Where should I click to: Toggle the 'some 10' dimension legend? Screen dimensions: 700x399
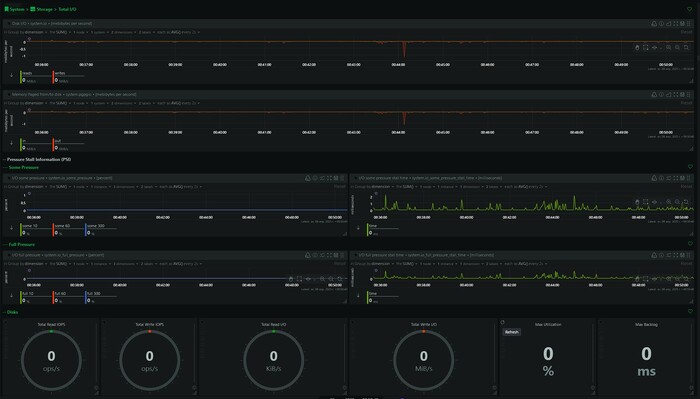pyautogui.click(x=36, y=229)
